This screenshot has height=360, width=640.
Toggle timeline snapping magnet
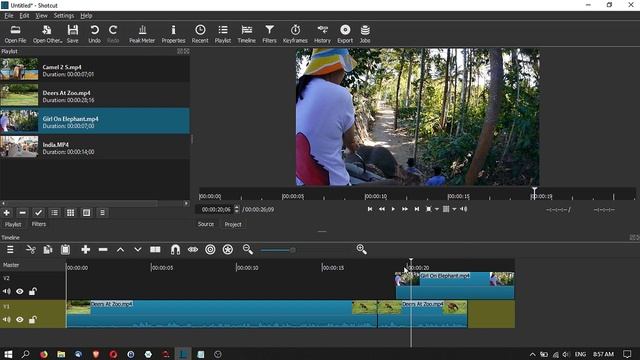[175, 249]
